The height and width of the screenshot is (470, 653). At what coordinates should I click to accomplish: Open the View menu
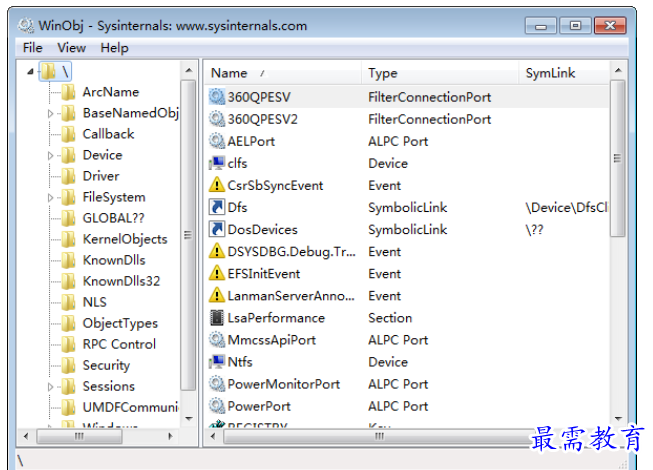click(72, 48)
